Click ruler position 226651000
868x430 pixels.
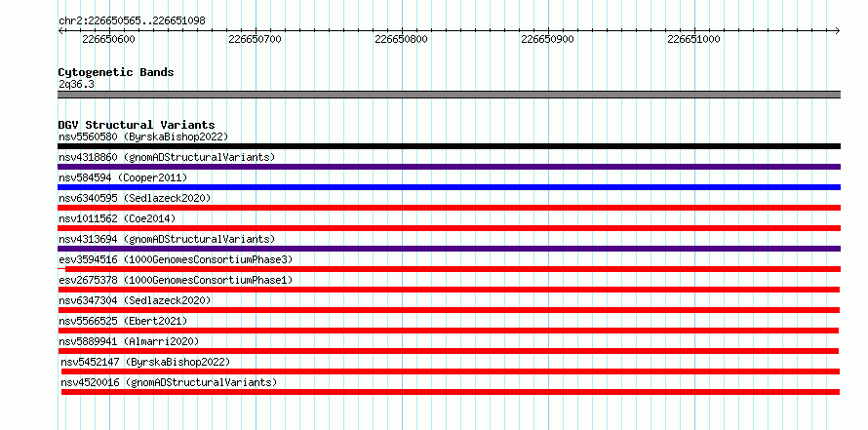[x=693, y=39]
